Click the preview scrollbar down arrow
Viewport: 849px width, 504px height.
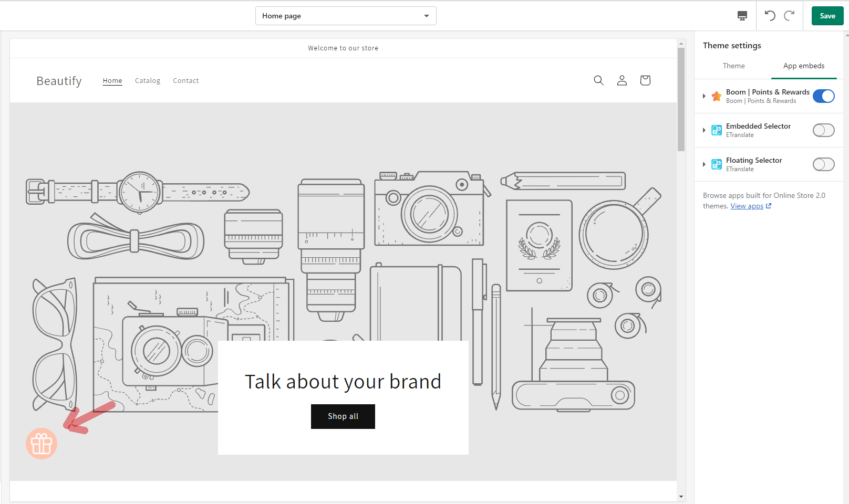coord(681,497)
